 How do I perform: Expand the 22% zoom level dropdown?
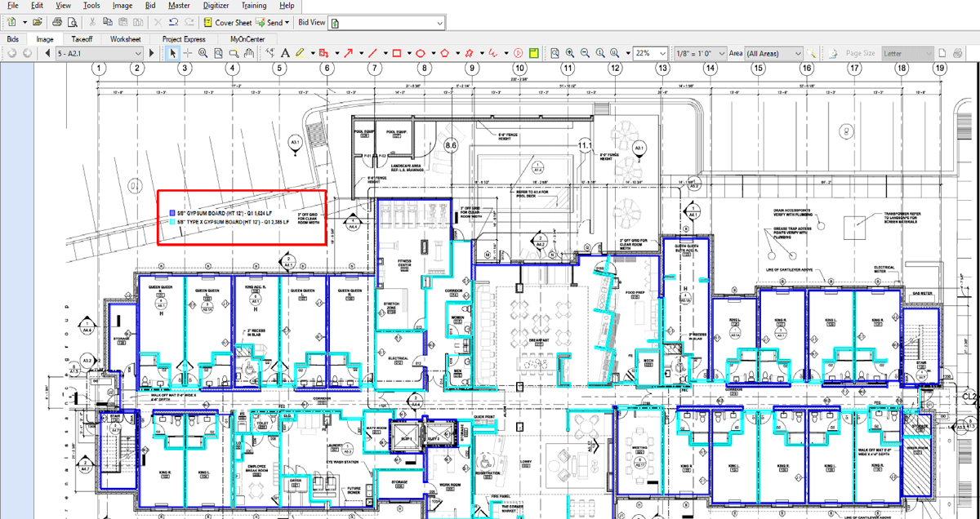(x=651, y=53)
